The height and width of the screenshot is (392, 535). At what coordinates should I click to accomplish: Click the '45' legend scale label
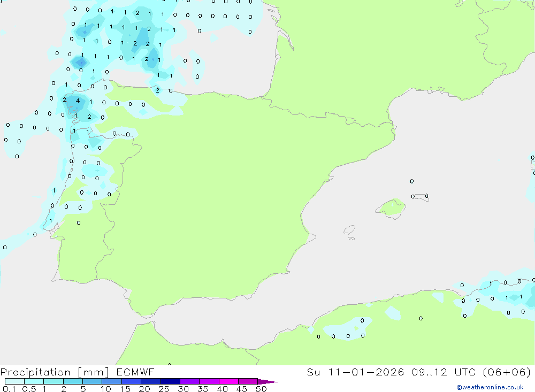click(242, 389)
